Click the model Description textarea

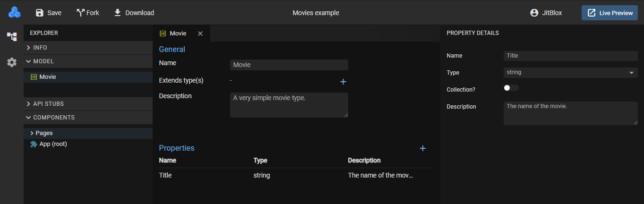289,105
